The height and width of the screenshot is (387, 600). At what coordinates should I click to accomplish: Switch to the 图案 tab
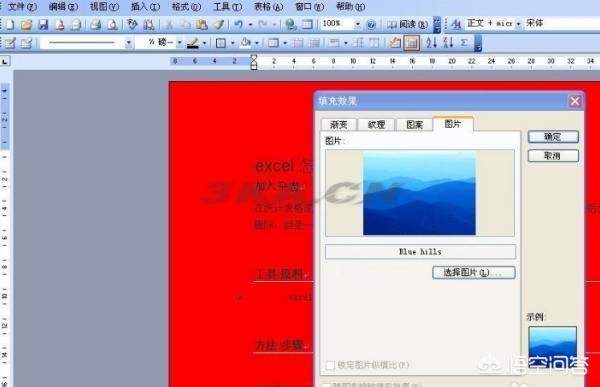point(414,125)
